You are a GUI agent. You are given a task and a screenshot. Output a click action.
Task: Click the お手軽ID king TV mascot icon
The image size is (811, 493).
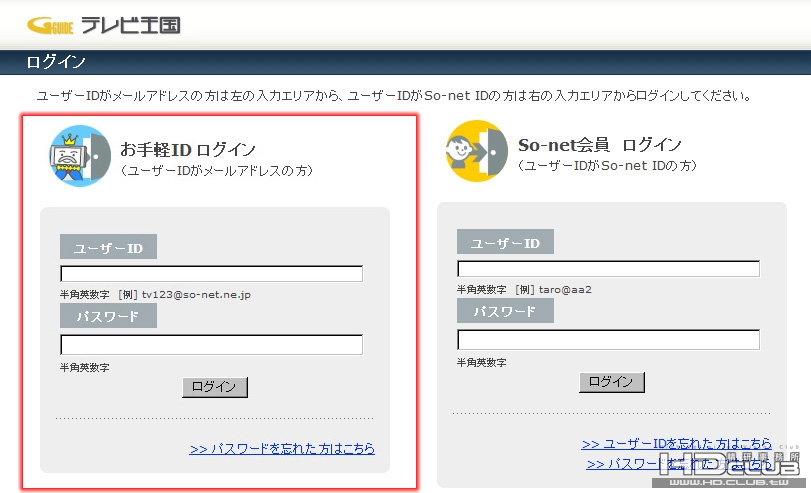80,156
